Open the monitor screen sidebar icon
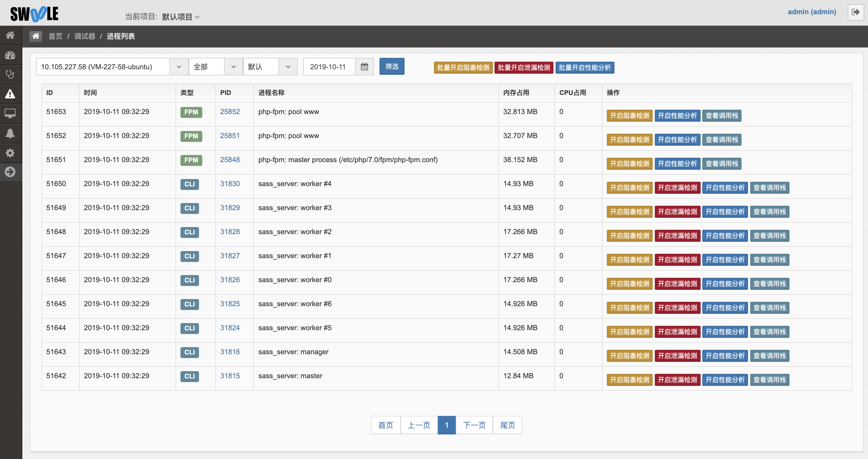Viewport: 868px width, 459px height. [x=10, y=113]
